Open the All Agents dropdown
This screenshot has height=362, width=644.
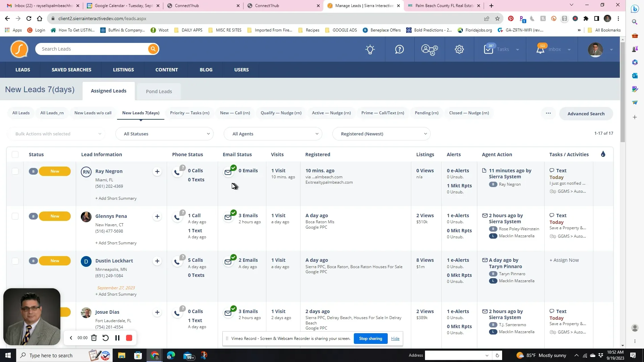point(273,134)
